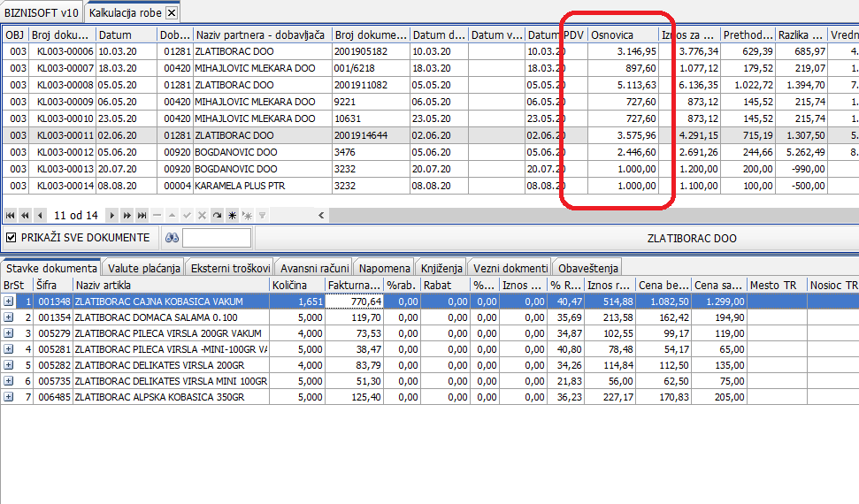
Task: Click the save bookmark asterisk icon
Action: 233,215
